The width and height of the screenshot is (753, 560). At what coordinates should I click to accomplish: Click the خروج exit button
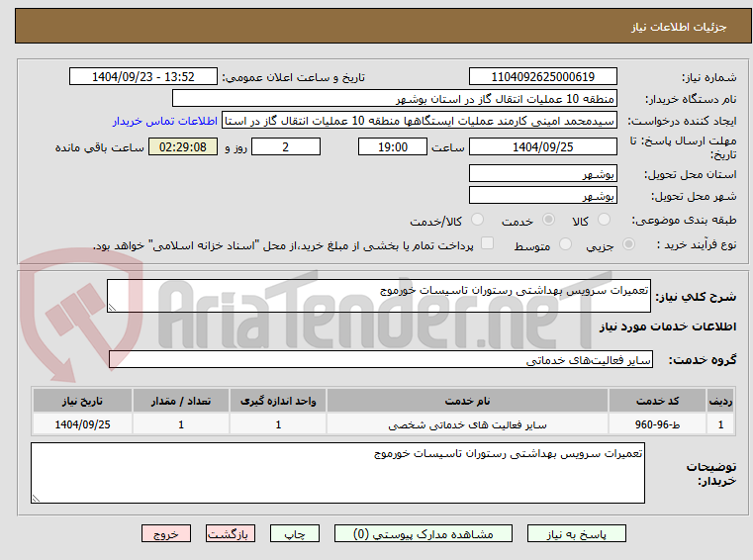(x=165, y=533)
